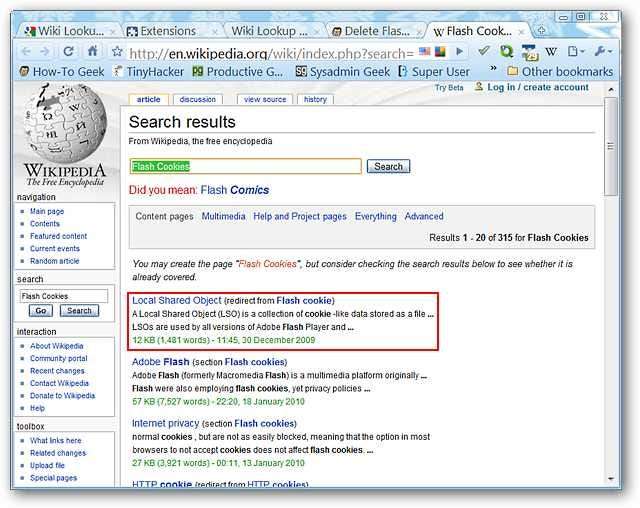Click the Wikipedia globe logo
Image resolution: width=640 pixels, height=508 pixels.
click(x=64, y=123)
